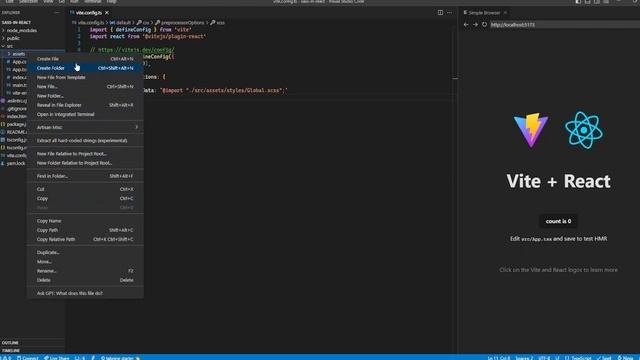This screenshot has height=360, width=640.
Task: Open Explorer panel more actions ellipsis
Action: (57, 13)
